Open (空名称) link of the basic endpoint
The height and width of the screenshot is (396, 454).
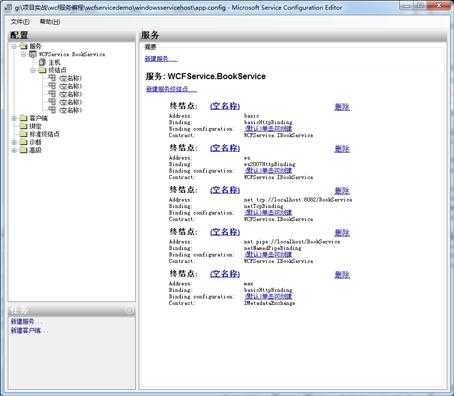click(x=225, y=106)
